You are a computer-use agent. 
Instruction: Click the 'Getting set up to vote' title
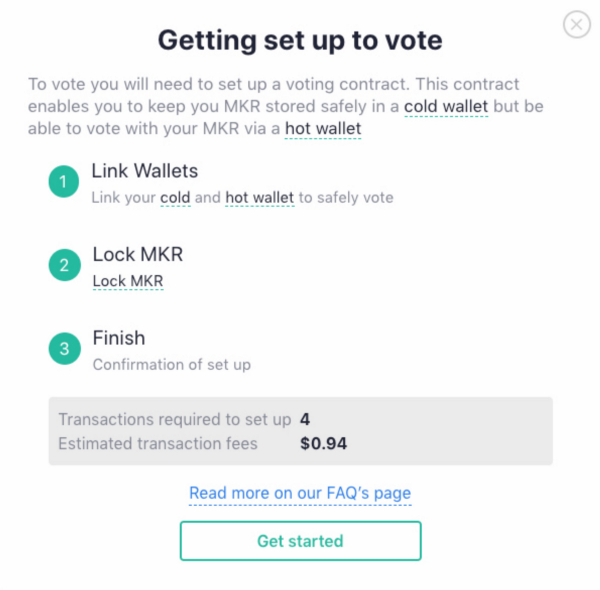point(300,41)
